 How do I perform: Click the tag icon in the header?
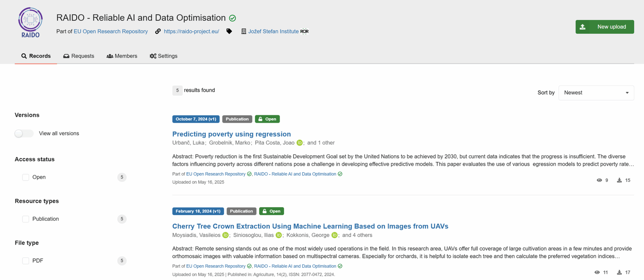click(229, 31)
